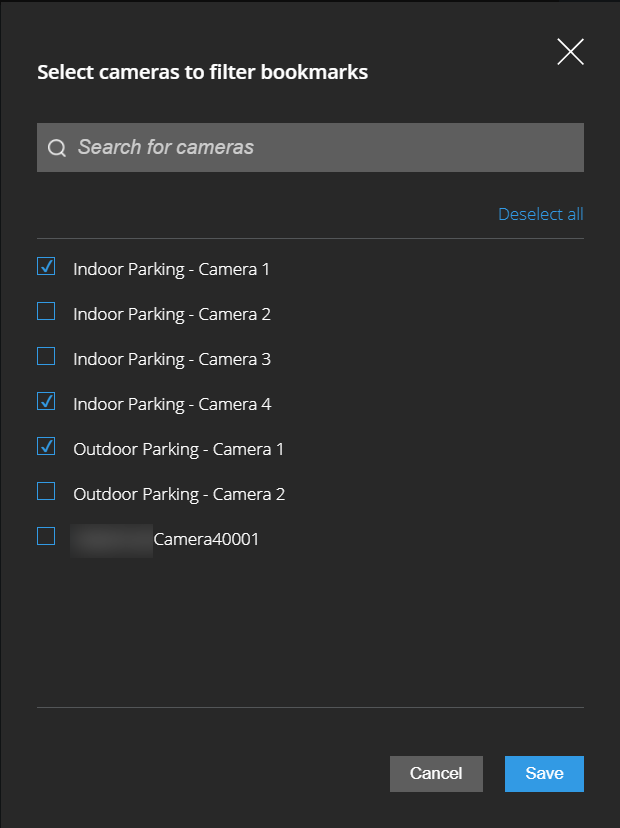This screenshot has width=620, height=828.
Task: Click the Camera40001 label
Action: [207, 538]
